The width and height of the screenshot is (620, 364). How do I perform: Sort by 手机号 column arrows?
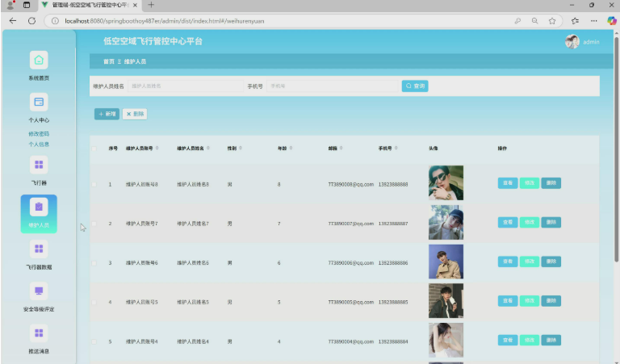pyautogui.click(x=396, y=149)
